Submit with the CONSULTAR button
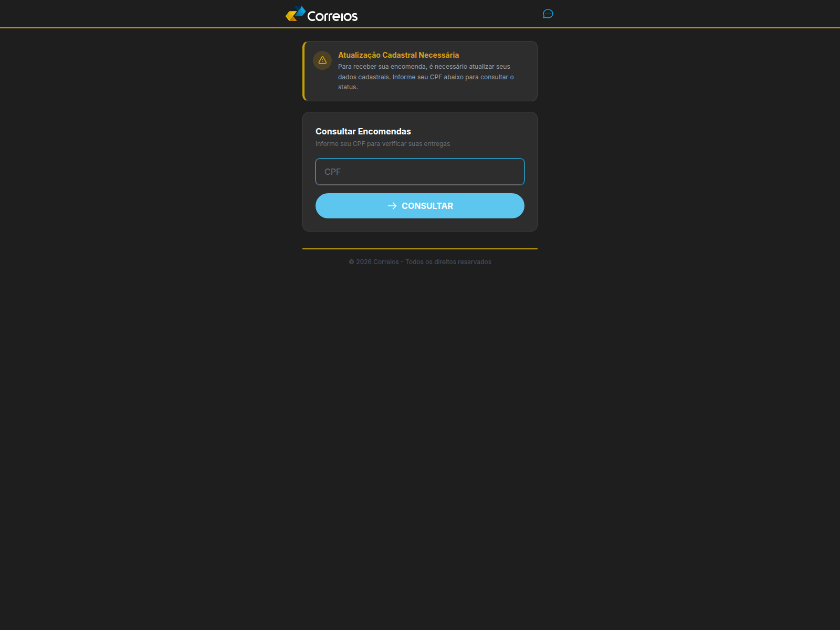 (420, 206)
